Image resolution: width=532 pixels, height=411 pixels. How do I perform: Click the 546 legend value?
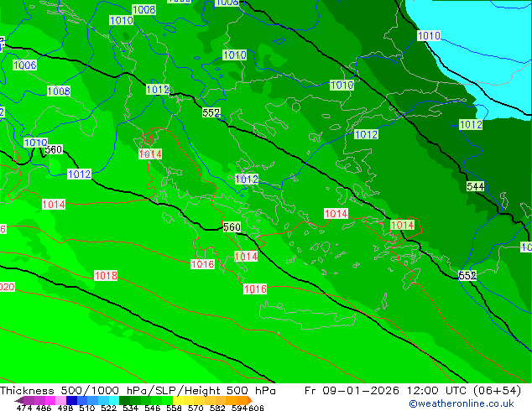pos(152,408)
